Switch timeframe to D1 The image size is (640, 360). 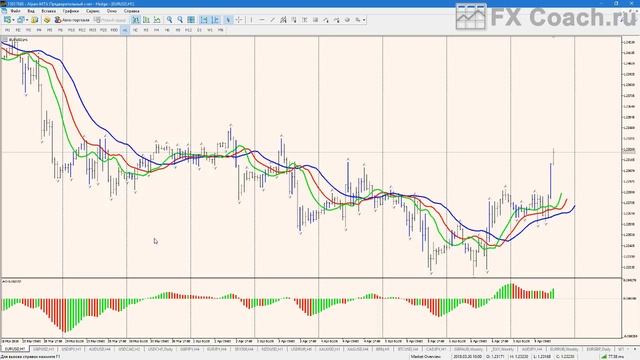[x=199, y=30]
